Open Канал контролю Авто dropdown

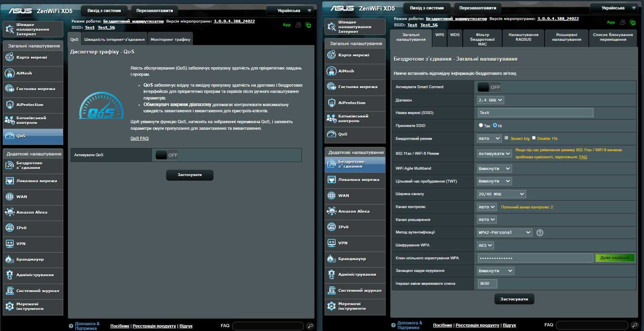pos(487,207)
